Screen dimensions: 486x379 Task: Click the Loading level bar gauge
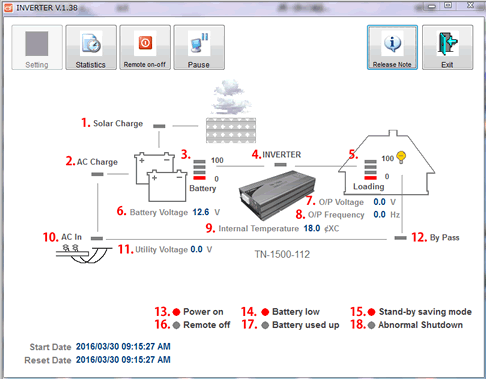point(370,170)
